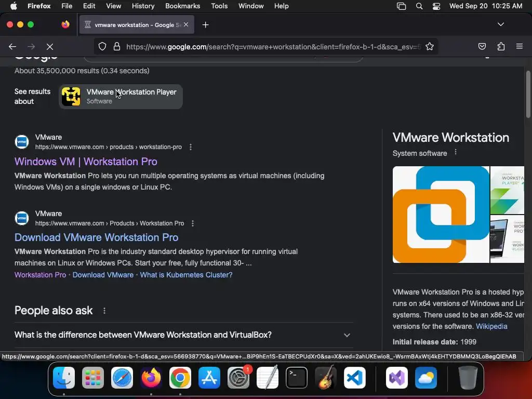Open the View menu
This screenshot has width=532, height=399.
pyautogui.click(x=113, y=6)
